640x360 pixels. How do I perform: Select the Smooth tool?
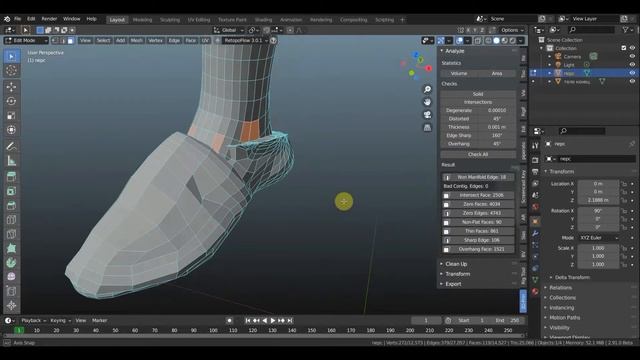[x=11, y=277]
